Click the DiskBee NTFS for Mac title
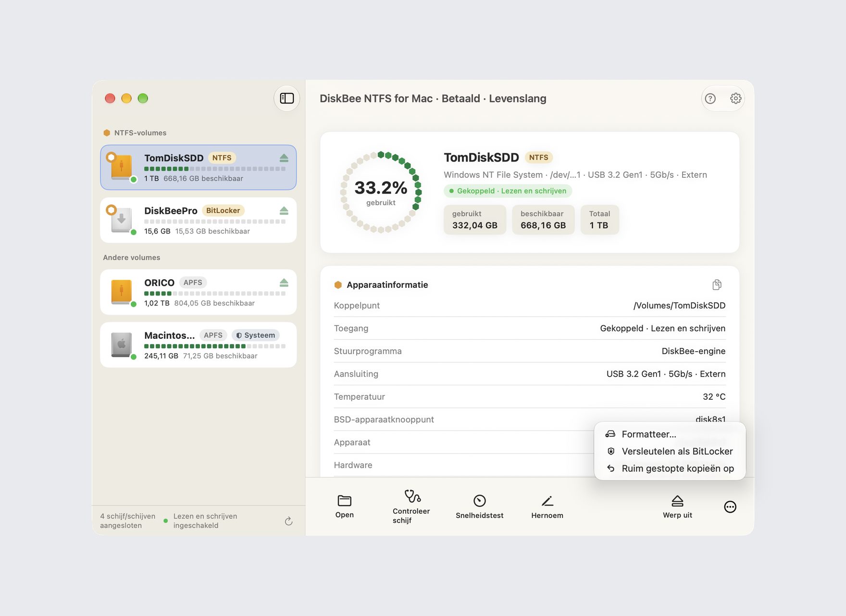This screenshot has width=846, height=616. click(433, 99)
